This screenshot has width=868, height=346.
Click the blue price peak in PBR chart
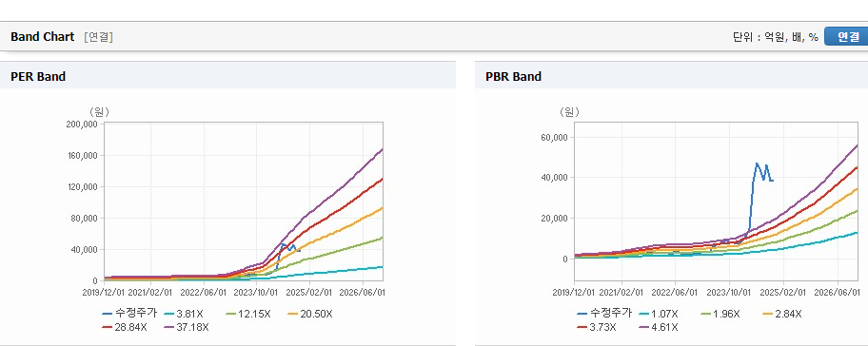click(x=757, y=164)
